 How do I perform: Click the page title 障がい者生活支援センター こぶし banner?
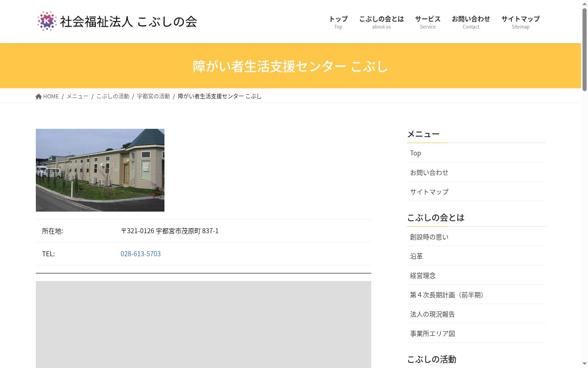click(290, 66)
